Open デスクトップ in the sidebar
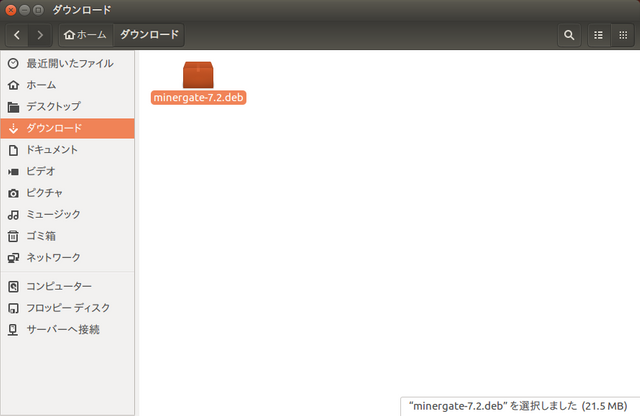This screenshot has width=640, height=416. coord(67,107)
